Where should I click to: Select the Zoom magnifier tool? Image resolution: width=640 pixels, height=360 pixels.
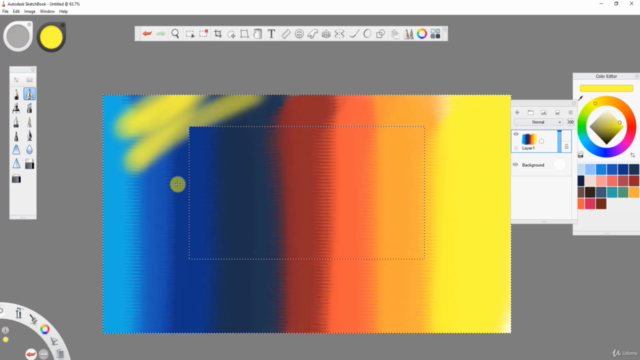point(175,34)
